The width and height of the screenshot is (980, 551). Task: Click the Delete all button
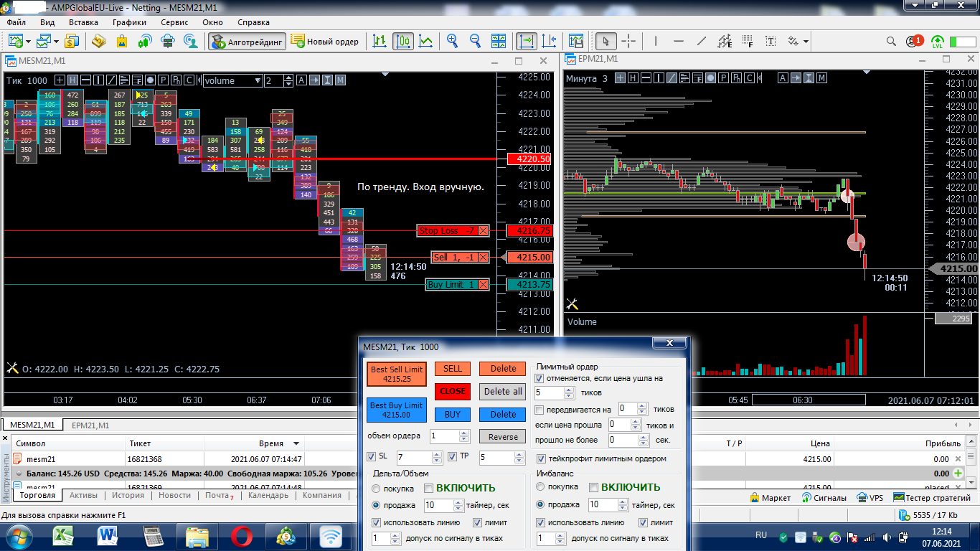pos(503,392)
